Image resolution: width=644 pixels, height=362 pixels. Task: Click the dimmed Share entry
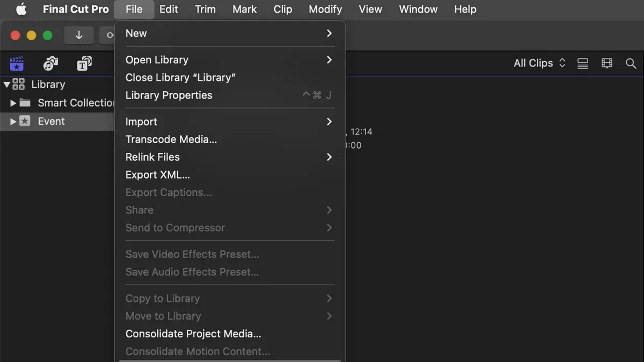pyautogui.click(x=230, y=210)
